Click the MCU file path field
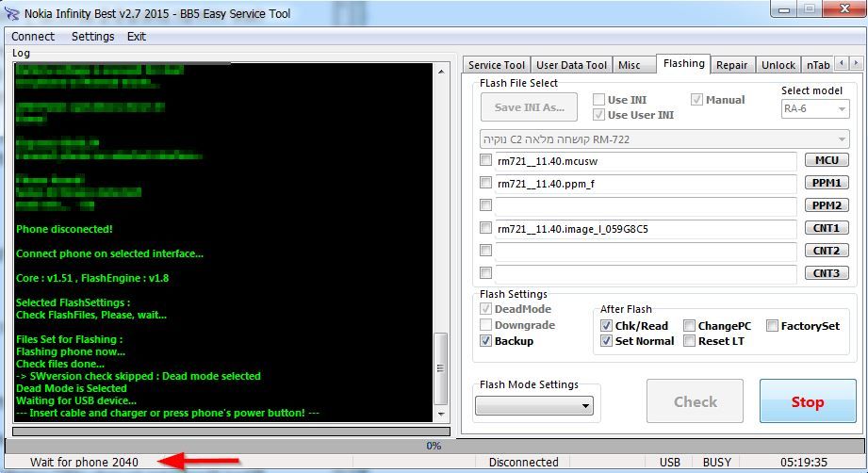The image size is (868, 473). 646,161
